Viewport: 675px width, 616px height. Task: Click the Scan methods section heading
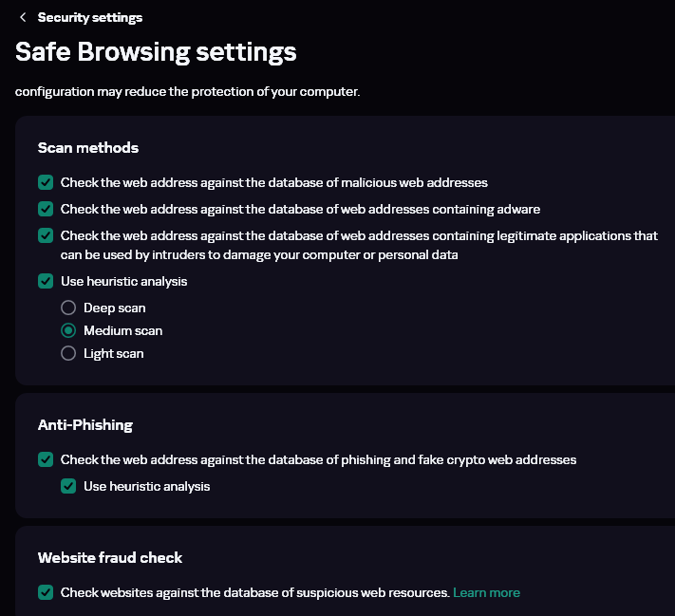(x=88, y=147)
